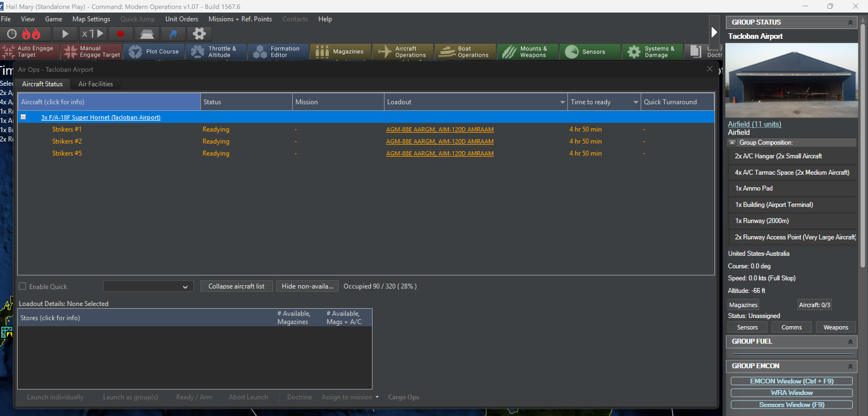Switch to the Air Facilities tab
Viewport: 868px width, 416px height.
(95, 84)
